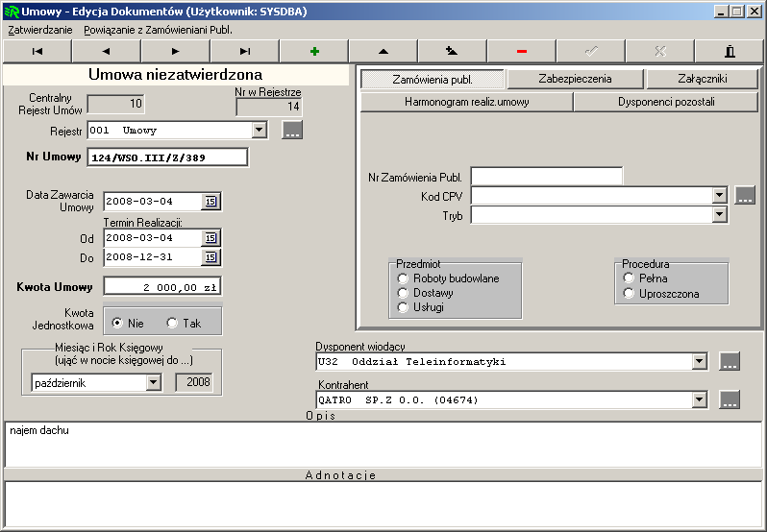The width and height of the screenshot is (767, 532).
Task: Click the Centralny Rejestr Umów field
Action: point(115,104)
